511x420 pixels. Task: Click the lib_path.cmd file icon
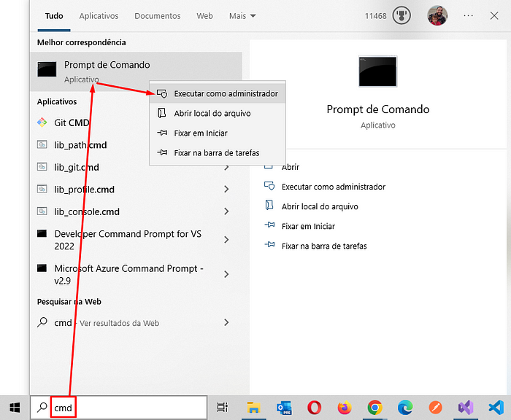coord(42,144)
